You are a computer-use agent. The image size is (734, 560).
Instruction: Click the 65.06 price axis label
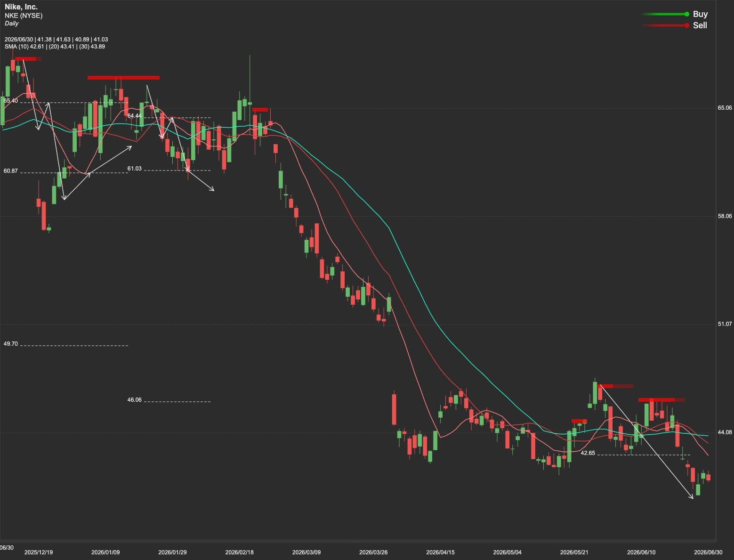[x=725, y=108]
